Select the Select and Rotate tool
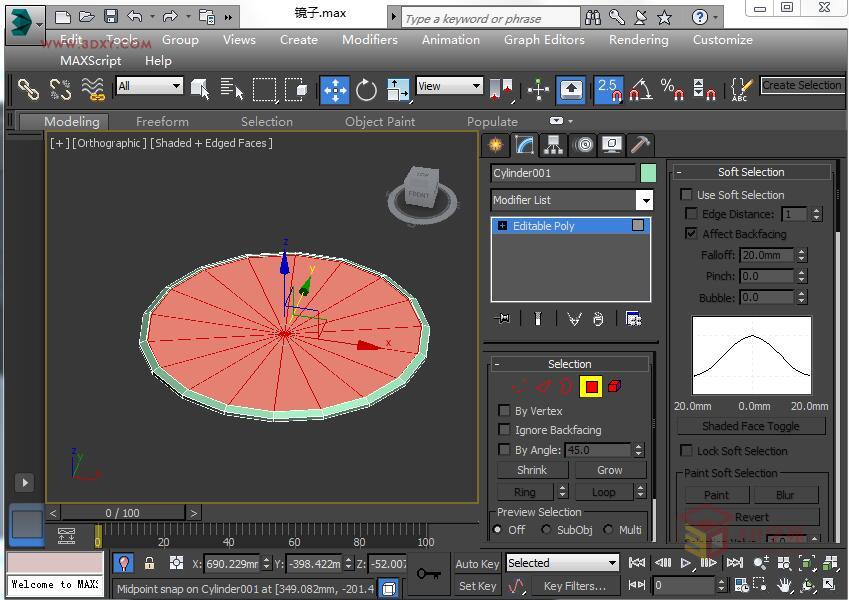849x600 pixels. click(366, 90)
